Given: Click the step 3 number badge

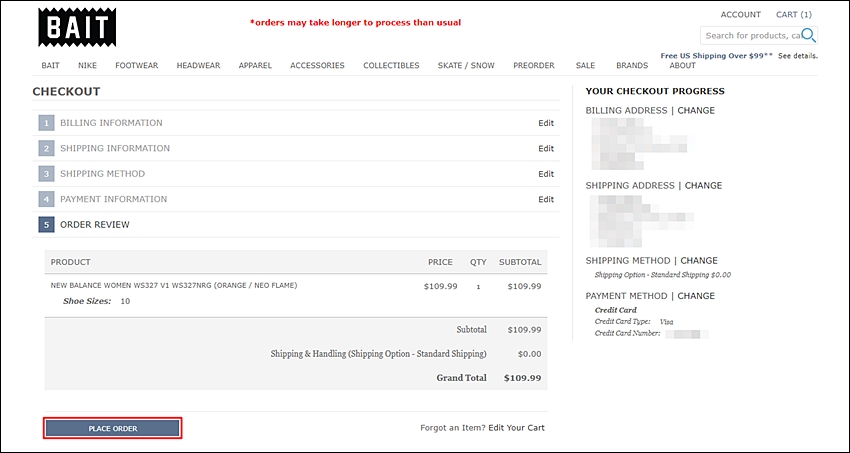Looking at the screenshot, I should pyautogui.click(x=46, y=174).
